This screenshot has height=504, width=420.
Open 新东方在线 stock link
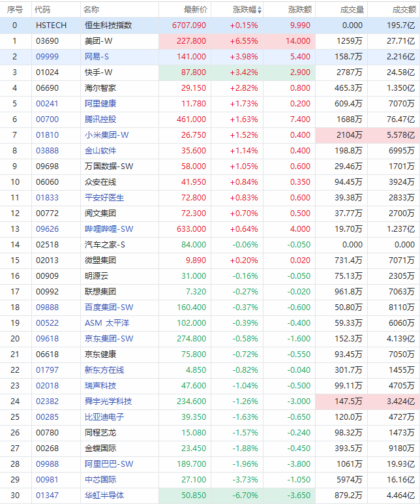pos(104,370)
